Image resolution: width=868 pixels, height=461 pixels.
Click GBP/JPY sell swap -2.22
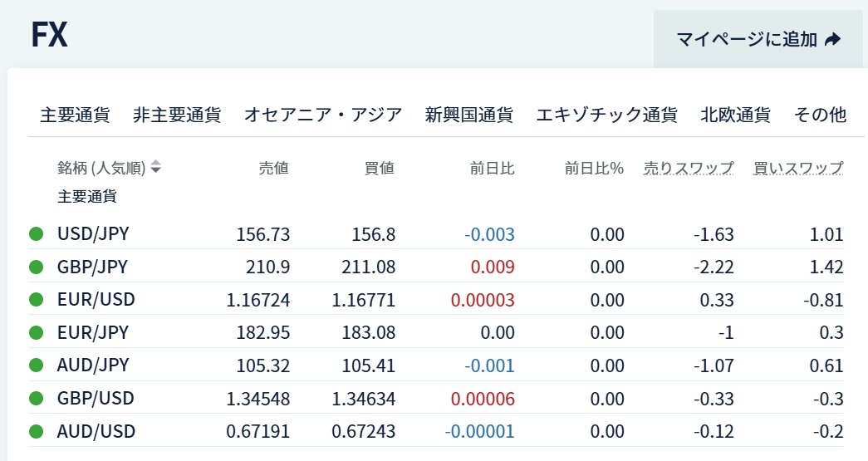pos(714,267)
